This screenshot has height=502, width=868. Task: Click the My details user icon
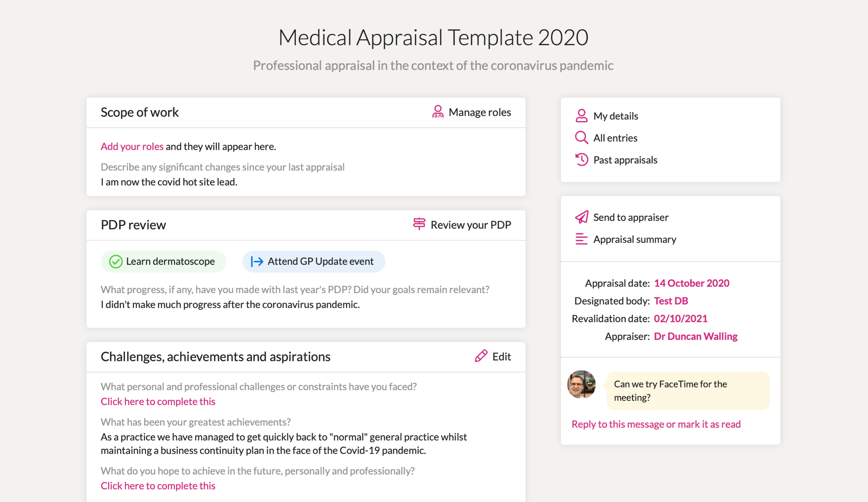pos(582,116)
